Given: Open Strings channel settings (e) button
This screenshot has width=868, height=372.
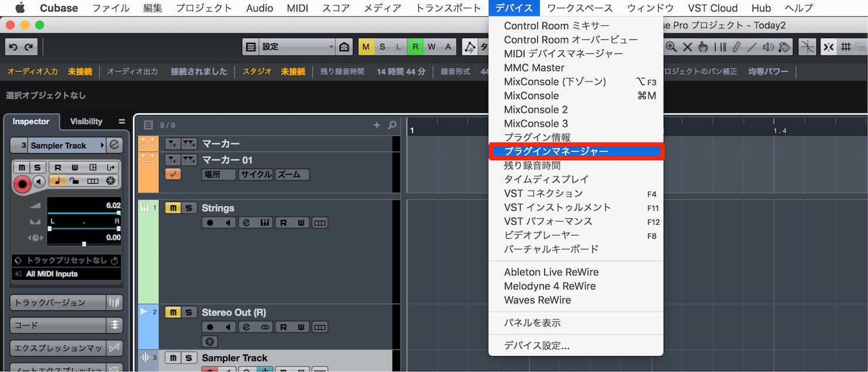Looking at the screenshot, I should point(246,223).
